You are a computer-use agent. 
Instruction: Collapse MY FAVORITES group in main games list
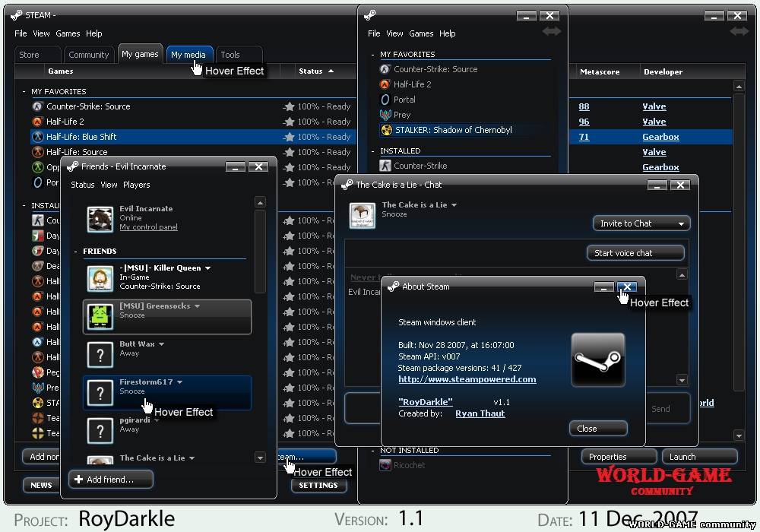click(x=24, y=91)
